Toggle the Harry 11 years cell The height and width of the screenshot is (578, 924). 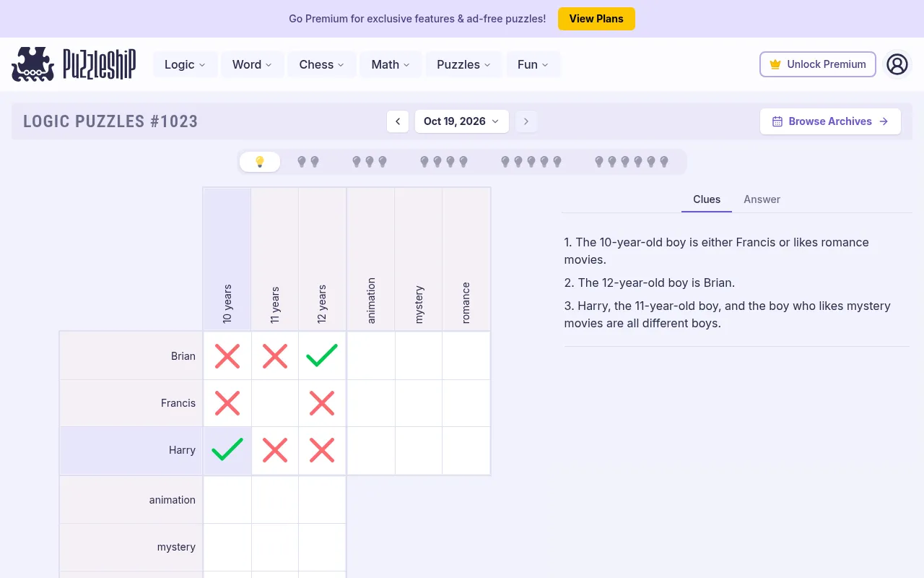(x=275, y=450)
